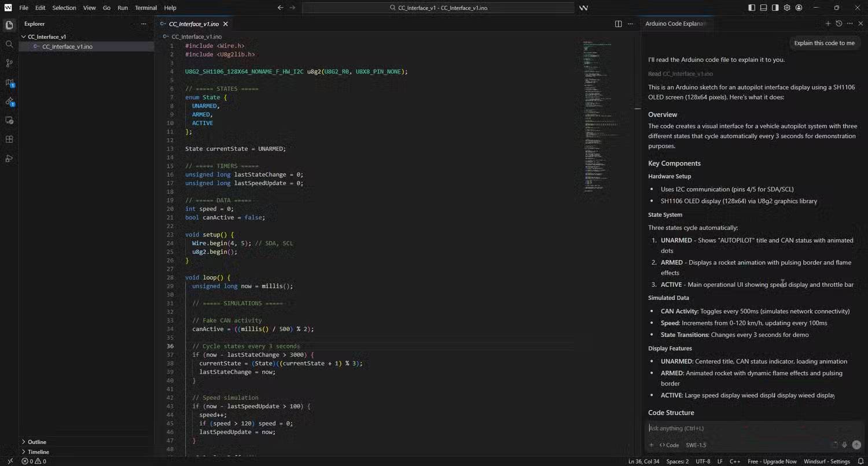This screenshot has height=466, width=868.
Task: Open the Extensions view
Action: click(9, 139)
